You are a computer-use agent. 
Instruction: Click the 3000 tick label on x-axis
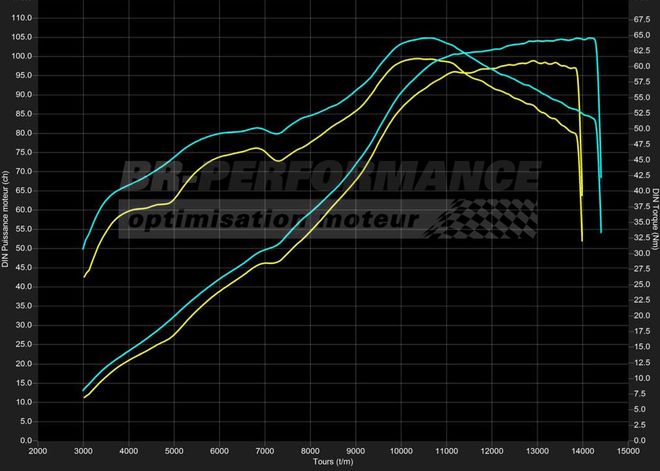(83, 451)
